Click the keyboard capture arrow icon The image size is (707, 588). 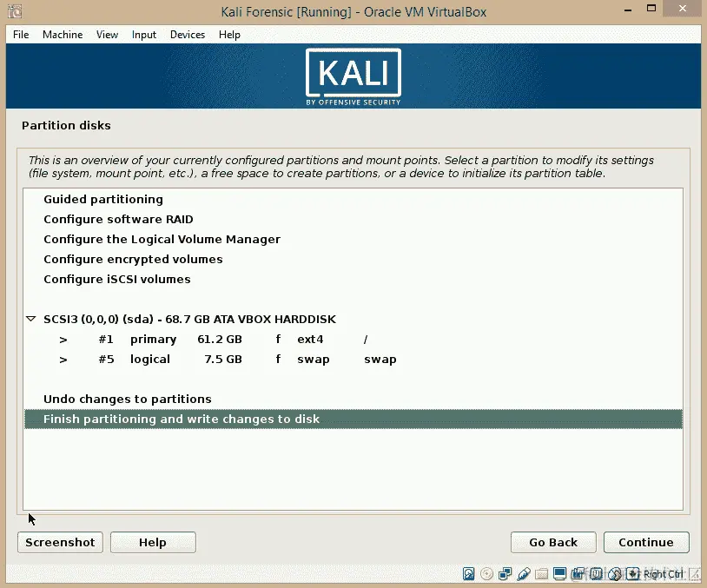[x=633, y=573]
